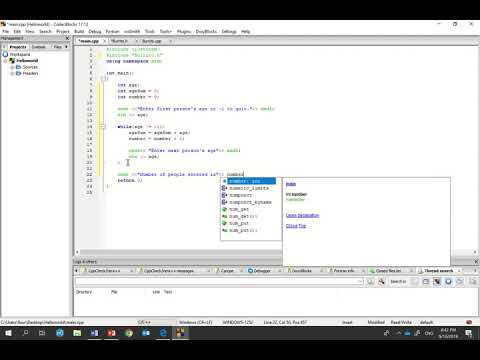Expand the Sources folder
Viewport: 480px width, 360px height.
pos(12,67)
